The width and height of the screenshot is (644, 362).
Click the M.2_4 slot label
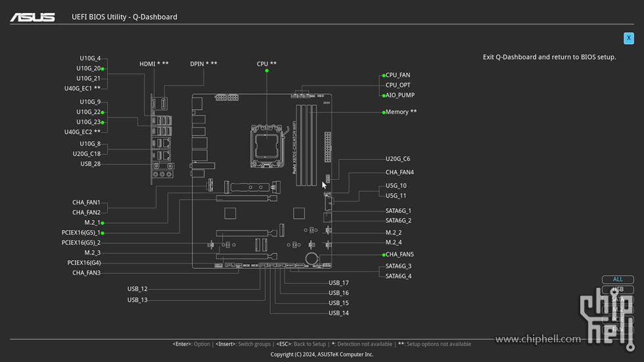click(394, 242)
